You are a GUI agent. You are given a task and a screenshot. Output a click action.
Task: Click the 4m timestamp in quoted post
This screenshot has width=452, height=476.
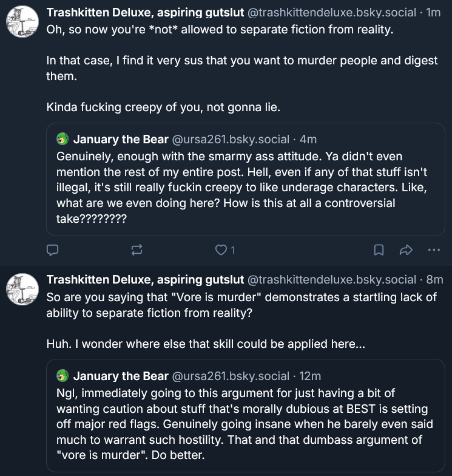pos(308,140)
